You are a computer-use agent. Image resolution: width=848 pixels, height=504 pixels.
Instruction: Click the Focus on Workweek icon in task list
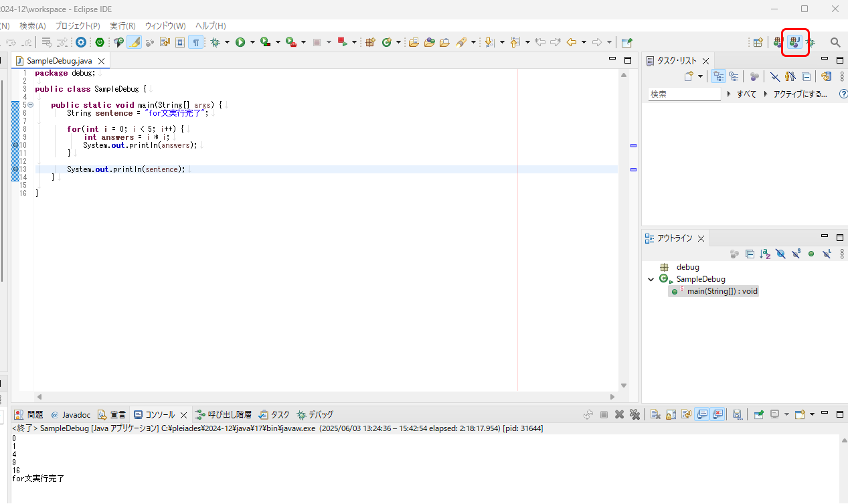(x=754, y=77)
